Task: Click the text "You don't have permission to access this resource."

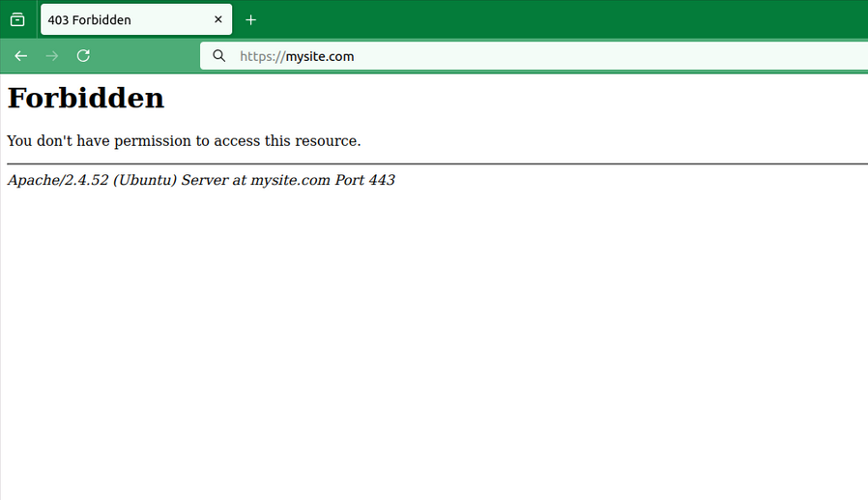Action: [x=184, y=141]
